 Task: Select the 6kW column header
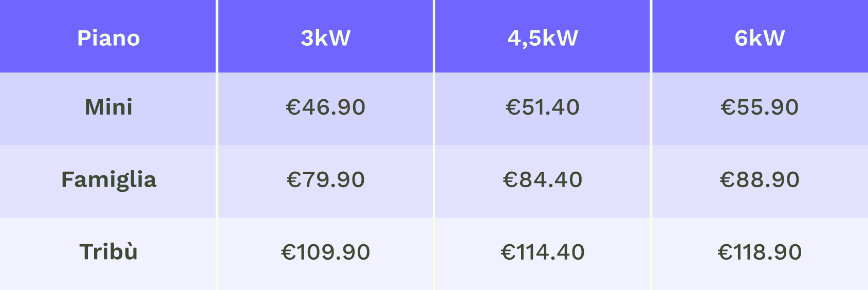(760, 38)
